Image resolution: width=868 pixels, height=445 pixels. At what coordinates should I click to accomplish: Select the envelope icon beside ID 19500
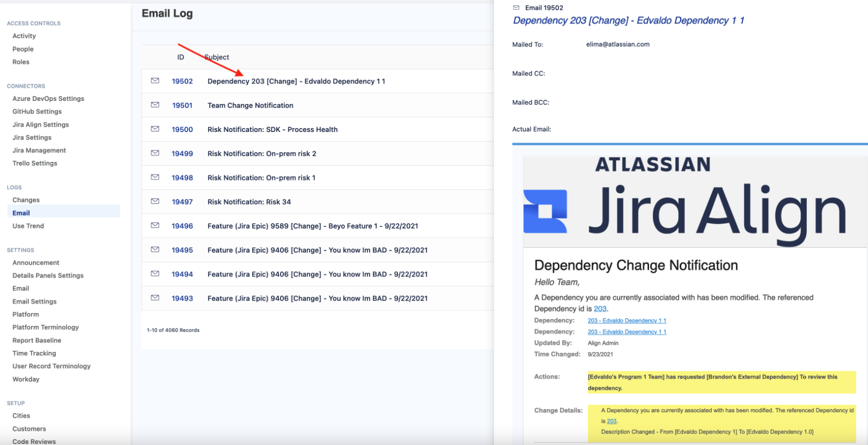[155, 129]
